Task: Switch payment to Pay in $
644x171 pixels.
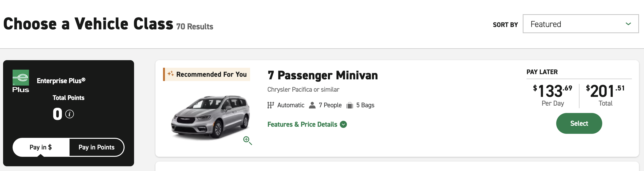Action: pyautogui.click(x=41, y=147)
